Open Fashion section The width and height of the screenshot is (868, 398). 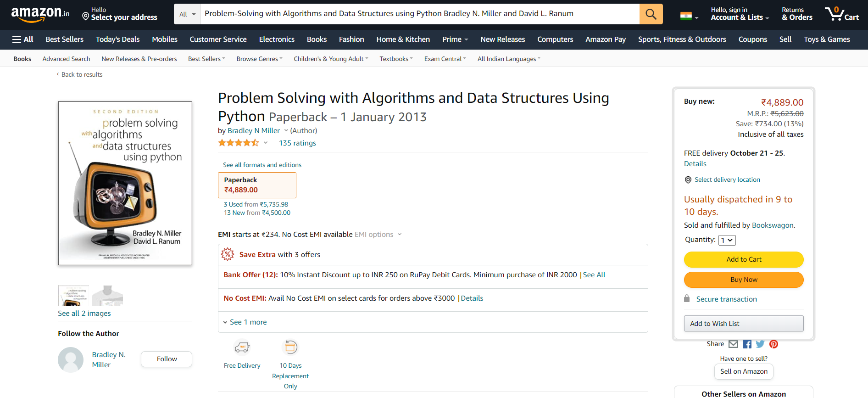pyautogui.click(x=351, y=39)
